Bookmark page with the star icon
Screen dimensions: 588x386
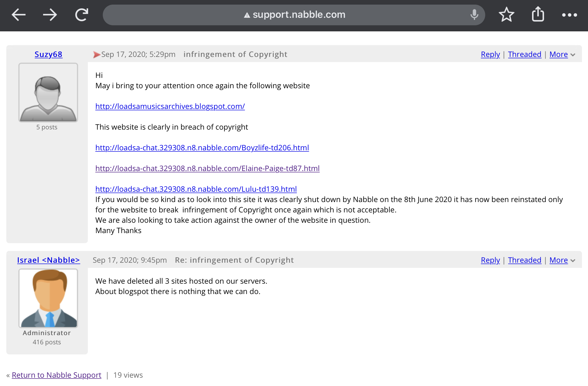point(506,15)
